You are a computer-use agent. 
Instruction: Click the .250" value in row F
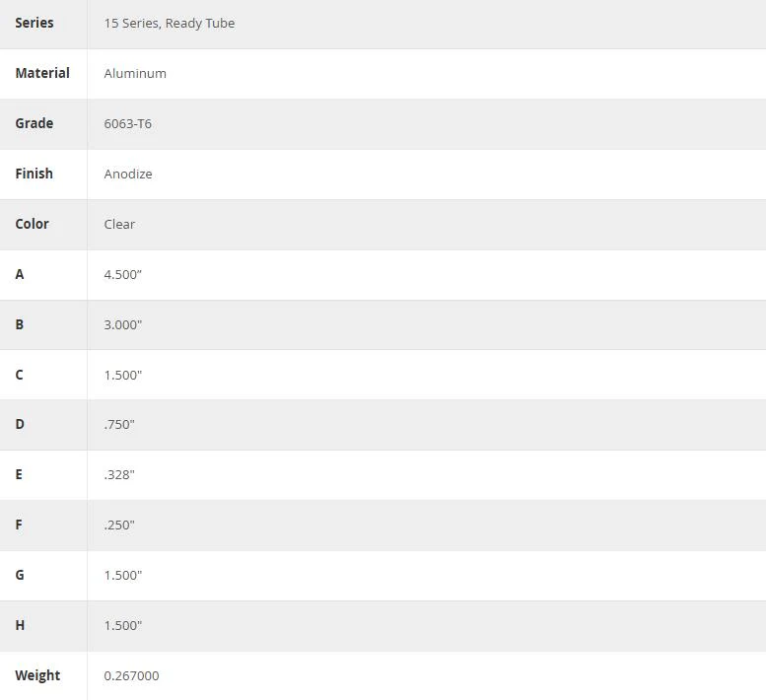point(119,525)
